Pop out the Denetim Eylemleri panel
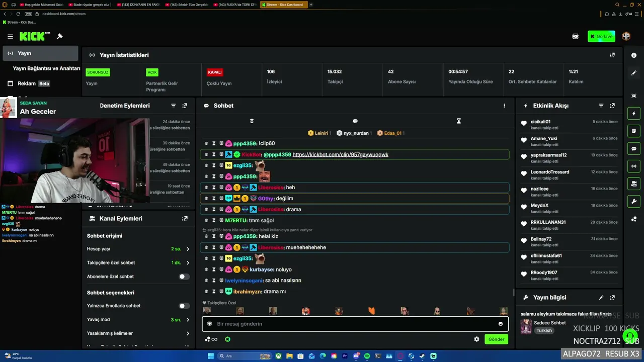This screenshot has width=644, height=362. pyautogui.click(x=185, y=106)
